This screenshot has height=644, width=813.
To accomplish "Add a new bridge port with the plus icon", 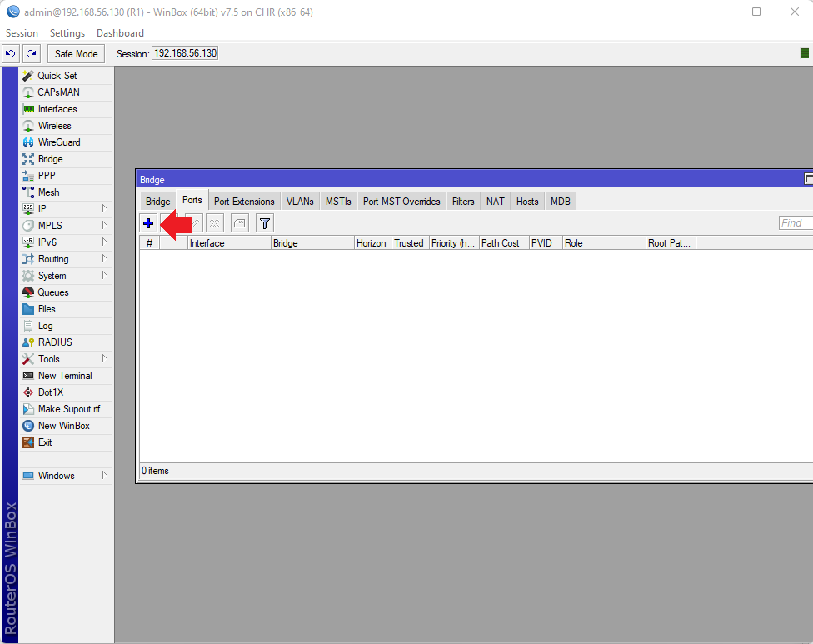I will [147, 222].
